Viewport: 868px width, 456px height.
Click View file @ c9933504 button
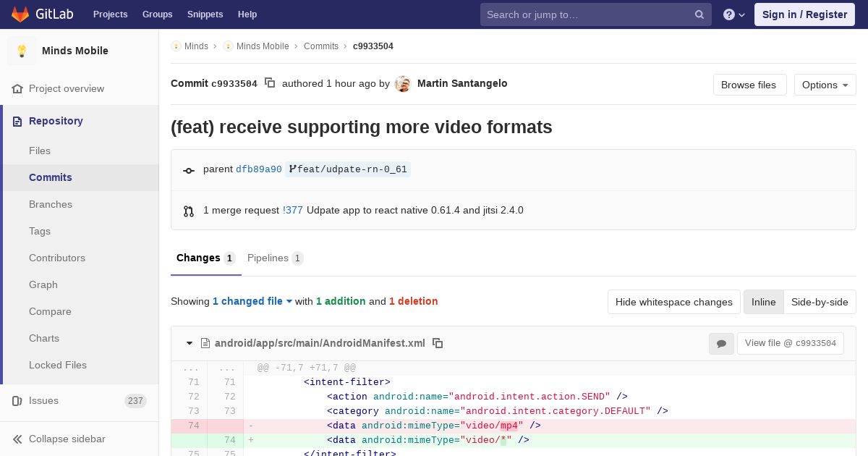pos(790,343)
